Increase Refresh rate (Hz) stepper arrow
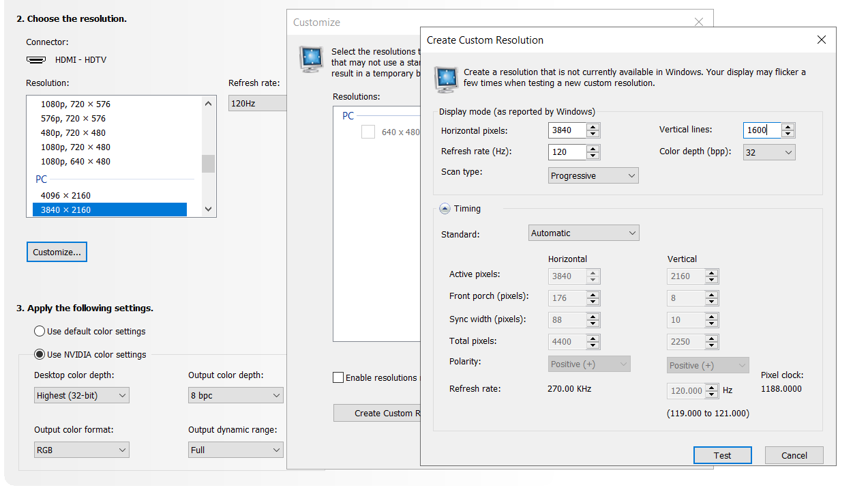The image size is (868, 490). (x=593, y=148)
